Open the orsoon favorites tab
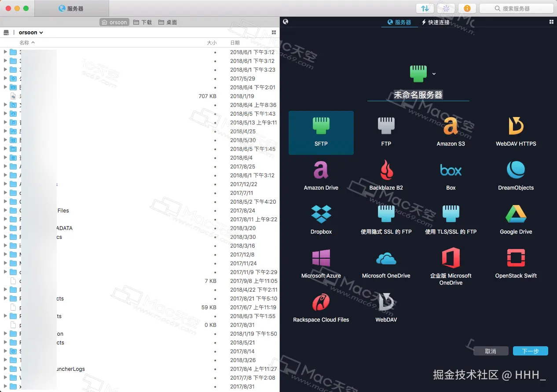This screenshot has height=392, width=557. tap(114, 22)
